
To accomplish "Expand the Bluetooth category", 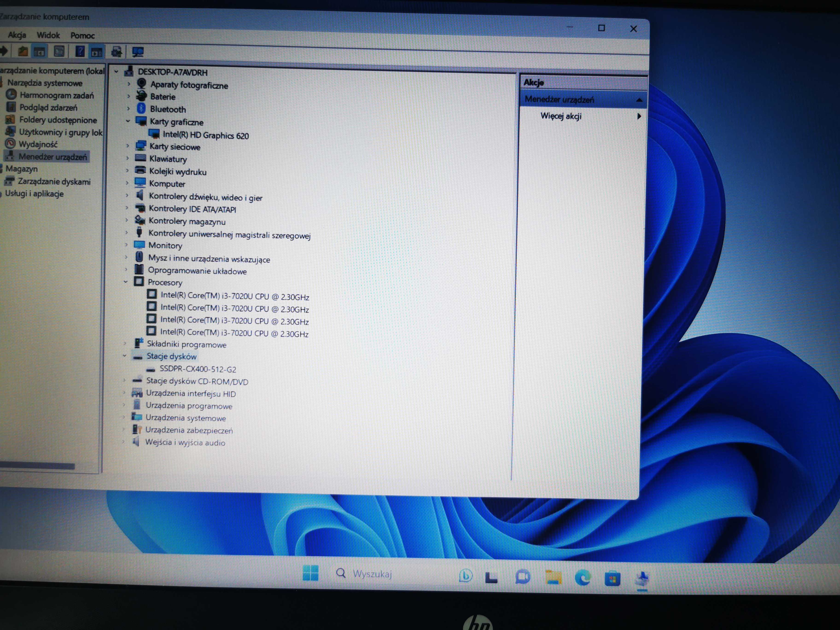I will [128, 109].
